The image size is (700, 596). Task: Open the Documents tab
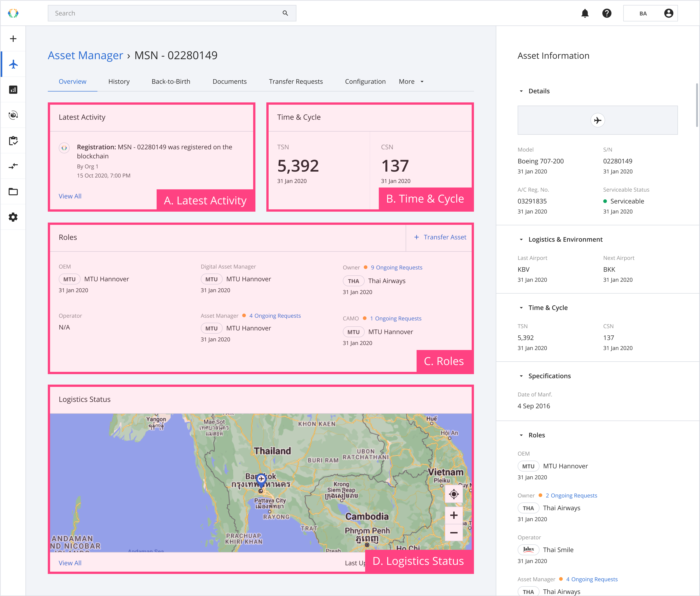click(229, 81)
